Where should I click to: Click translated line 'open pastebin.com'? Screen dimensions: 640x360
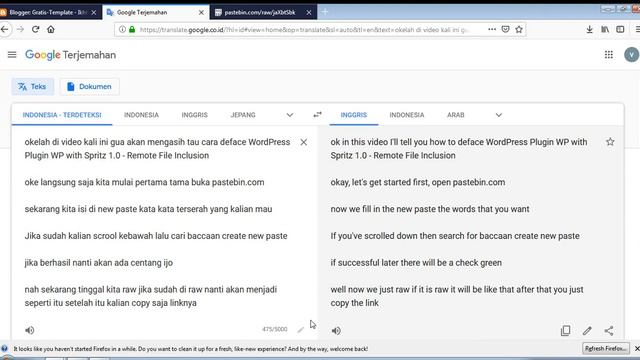click(468, 182)
